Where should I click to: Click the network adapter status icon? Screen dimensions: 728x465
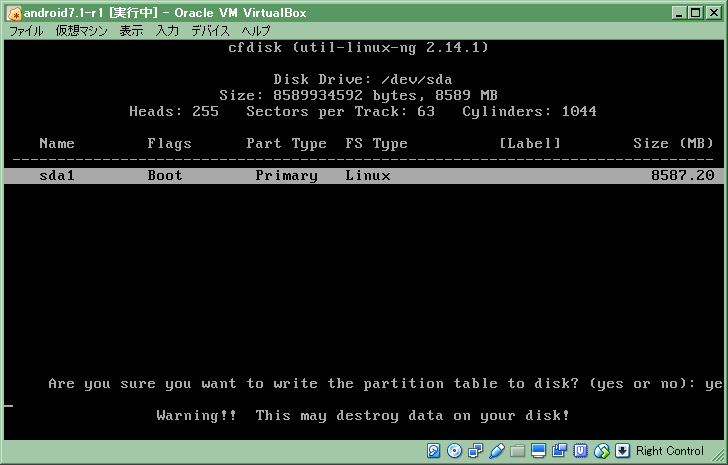point(475,451)
